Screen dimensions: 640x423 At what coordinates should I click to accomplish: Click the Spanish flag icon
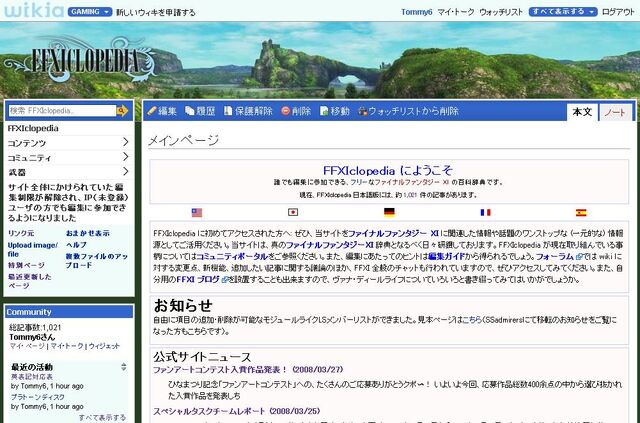point(581,212)
